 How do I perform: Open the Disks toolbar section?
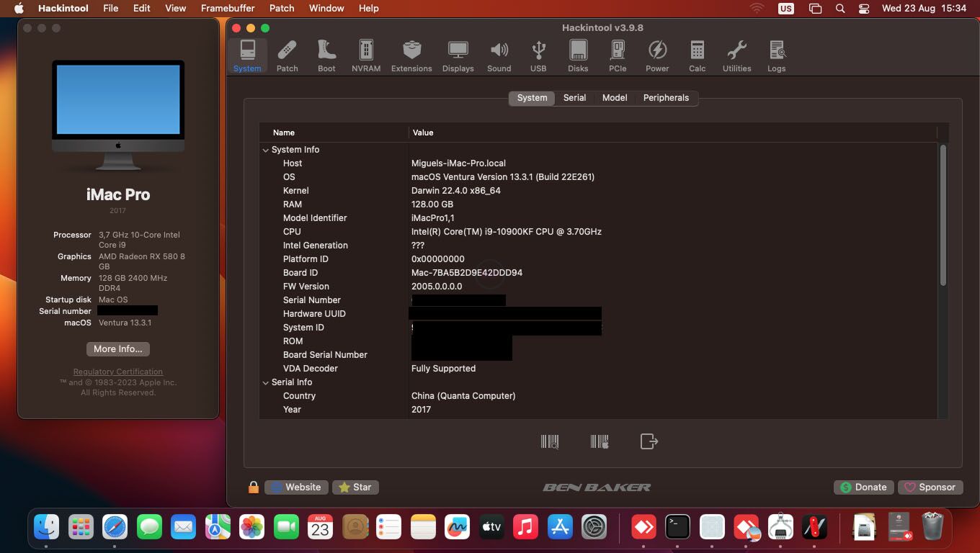pyautogui.click(x=578, y=56)
